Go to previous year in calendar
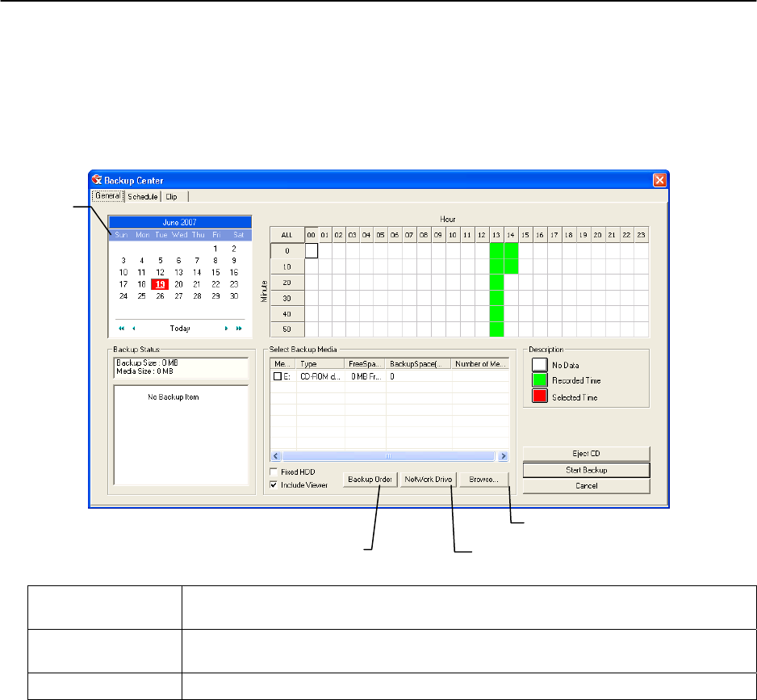Screen dimensions: 757x700 pos(121,329)
